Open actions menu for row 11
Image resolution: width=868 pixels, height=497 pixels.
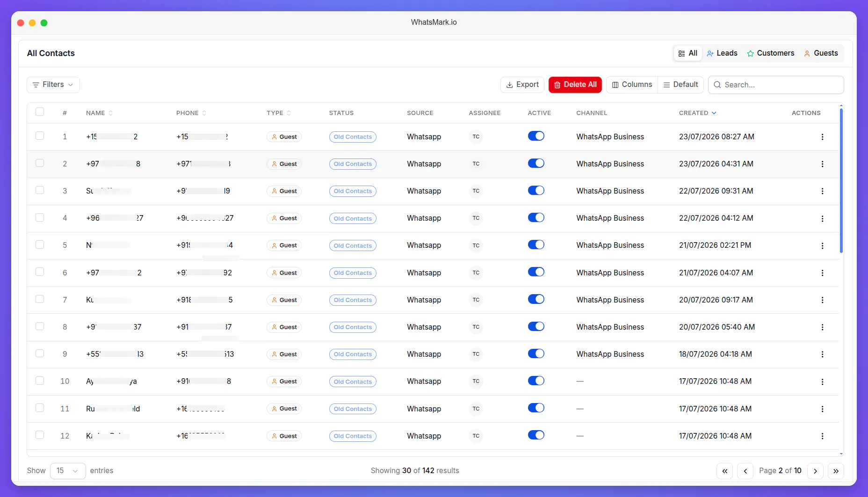pyautogui.click(x=822, y=409)
